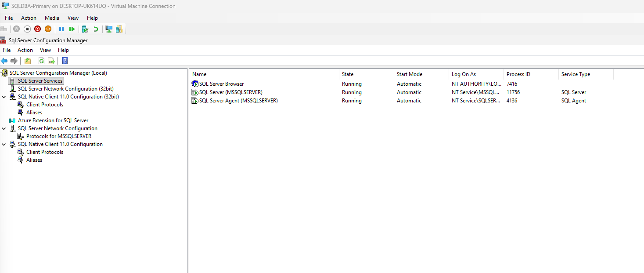The height and width of the screenshot is (273, 644).
Task: Select Protocols for MSSQLSERVER
Action: (x=59, y=136)
